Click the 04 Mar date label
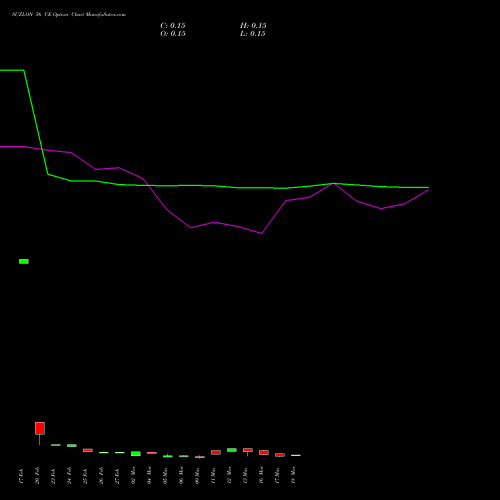The width and height of the screenshot is (500, 500). tap(150, 476)
